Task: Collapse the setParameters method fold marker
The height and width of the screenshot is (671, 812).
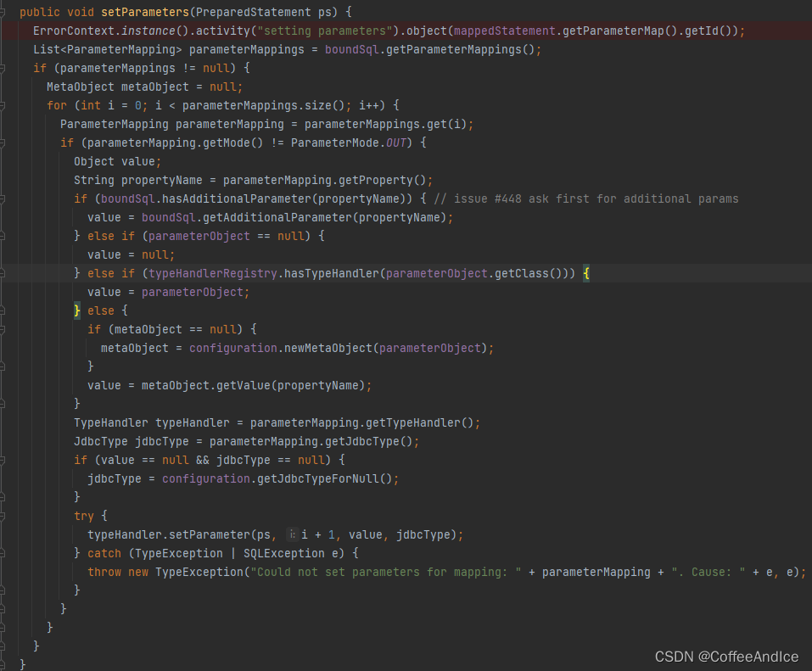Action: tap(2, 13)
